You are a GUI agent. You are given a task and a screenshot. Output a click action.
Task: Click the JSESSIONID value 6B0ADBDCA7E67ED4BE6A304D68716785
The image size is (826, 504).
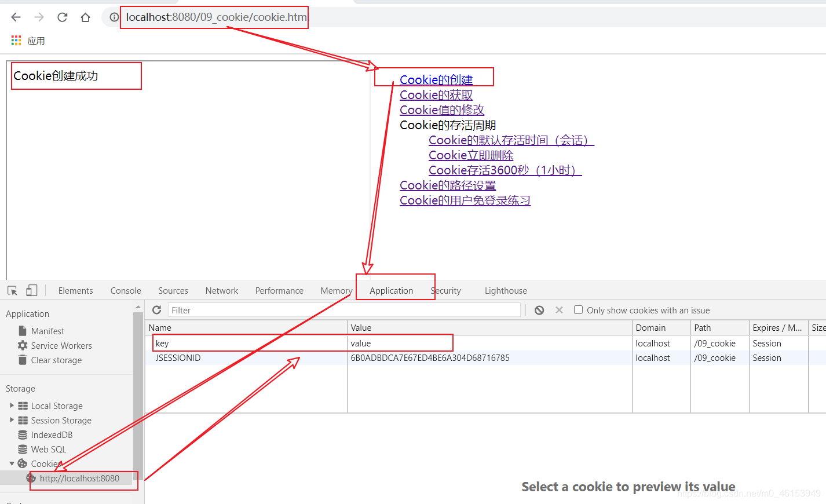coord(430,357)
